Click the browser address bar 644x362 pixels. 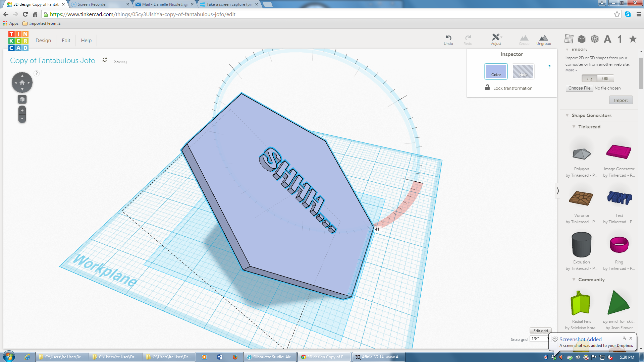(329, 14)
